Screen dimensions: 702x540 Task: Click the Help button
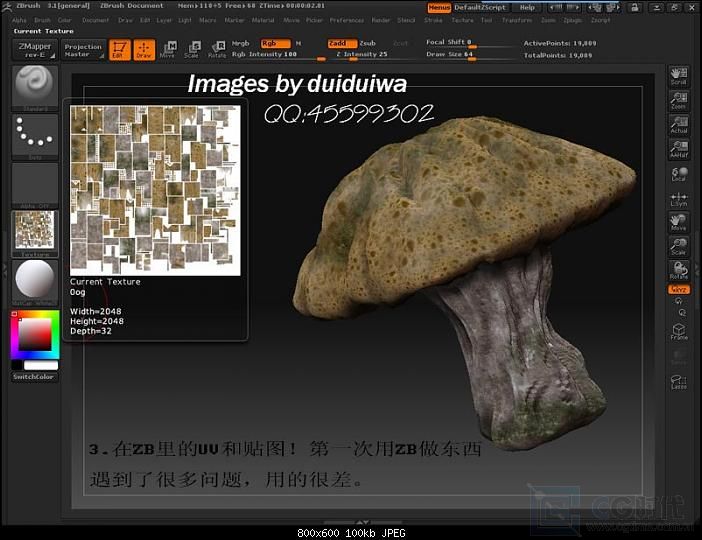(527, 8)
